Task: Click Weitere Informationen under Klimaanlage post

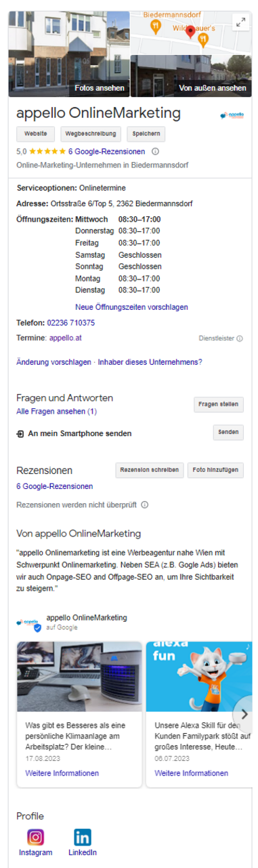Action: click(x=62, y=773)
